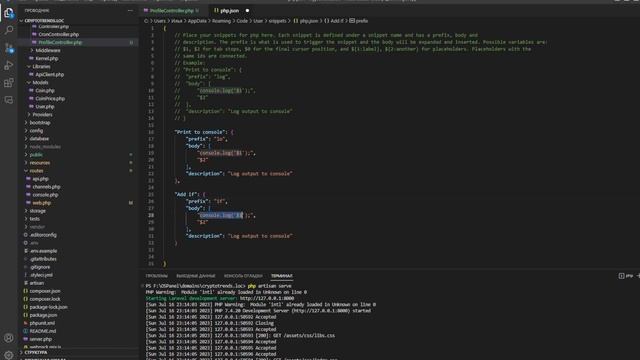Click the PHP icon beside server.php
This screenshot has height=360, width=640.
click(x=26, y=339)
